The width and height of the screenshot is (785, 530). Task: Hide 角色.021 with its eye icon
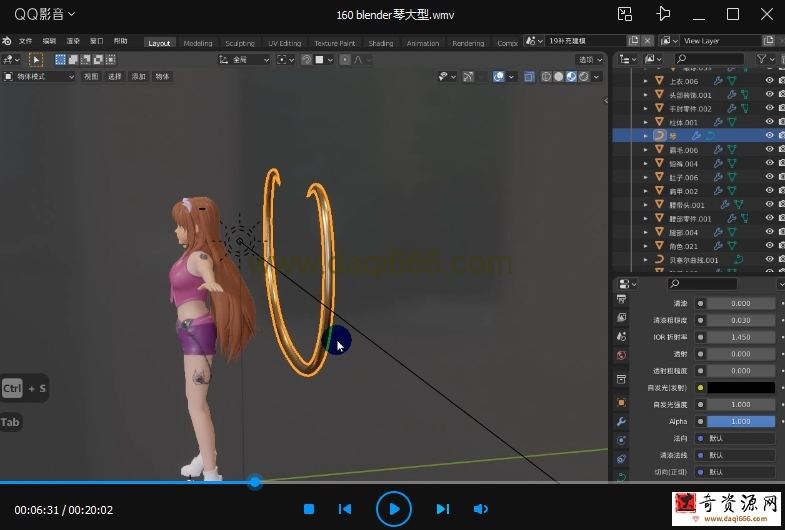769,245
